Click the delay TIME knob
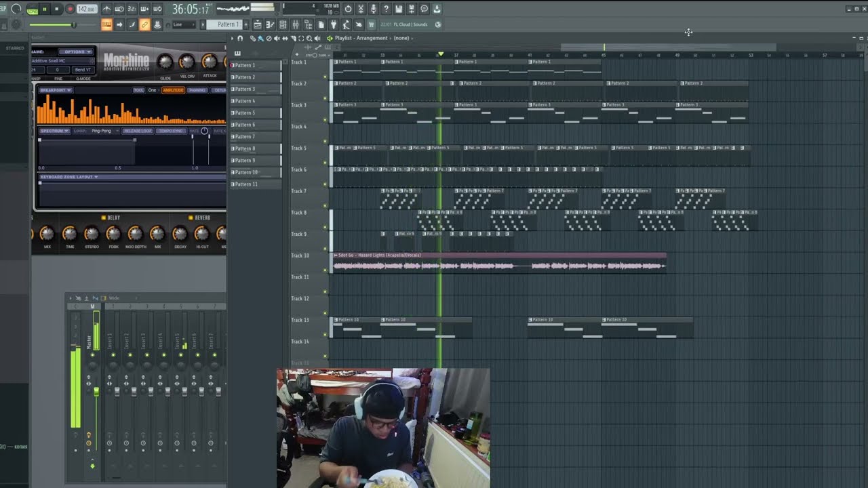 pyautogui.click(x=70, y=234)
